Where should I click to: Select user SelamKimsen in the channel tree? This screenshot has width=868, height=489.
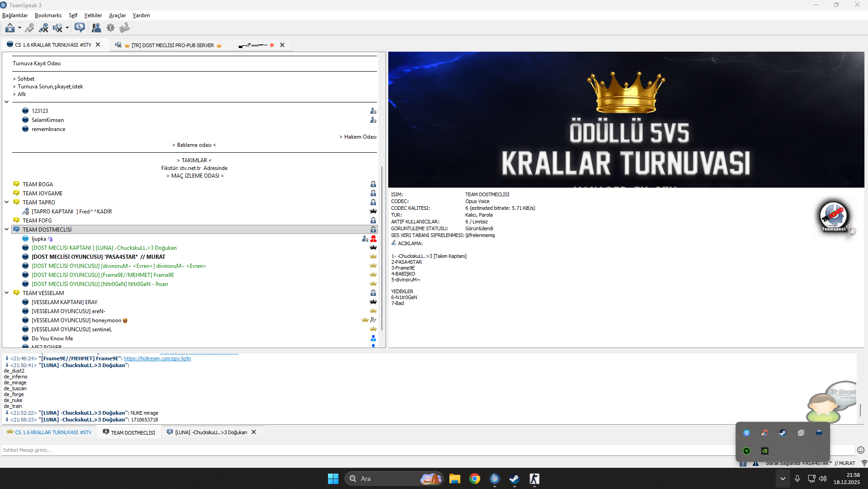48,120
